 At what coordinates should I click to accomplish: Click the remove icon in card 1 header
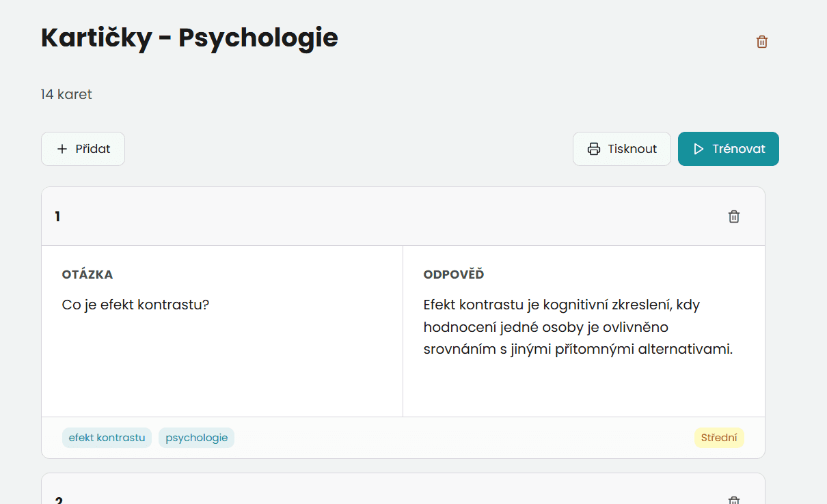pos(733,216)
